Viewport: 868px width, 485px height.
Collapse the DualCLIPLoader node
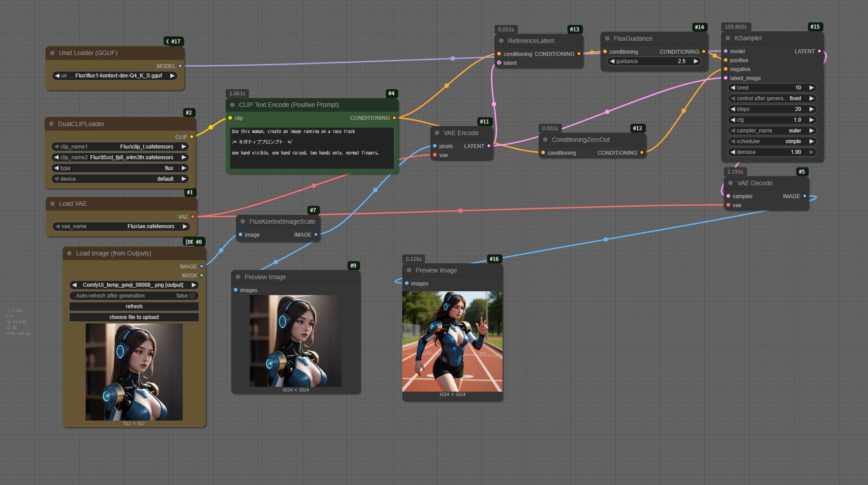click(51, 124)
